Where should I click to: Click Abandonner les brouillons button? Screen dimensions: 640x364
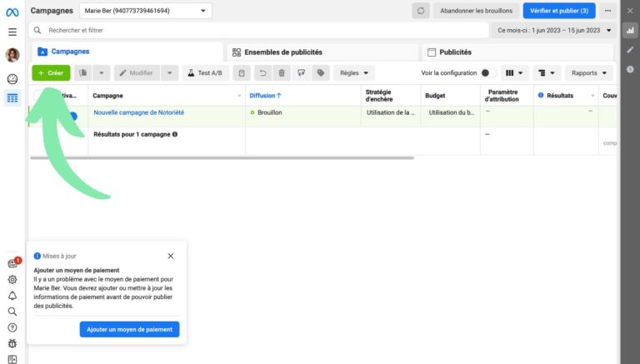[x=476, y=11]
